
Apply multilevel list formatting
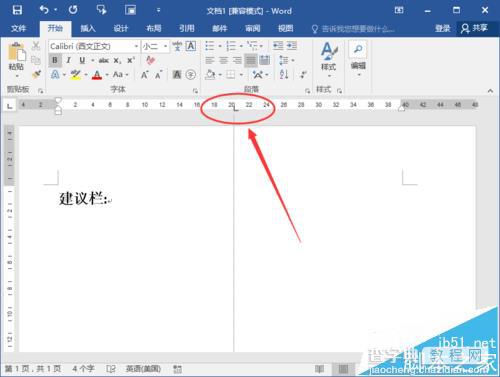coord(252,46)
